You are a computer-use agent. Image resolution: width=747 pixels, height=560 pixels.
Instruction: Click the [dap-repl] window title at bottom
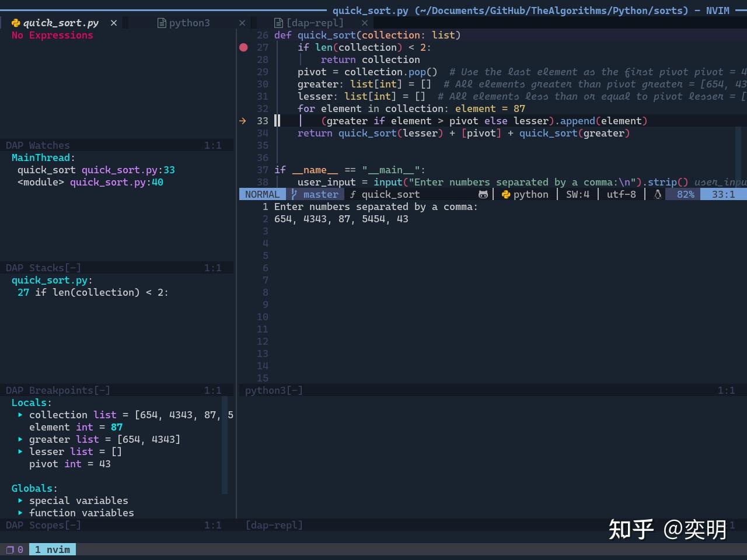click(x=274, y=525)
